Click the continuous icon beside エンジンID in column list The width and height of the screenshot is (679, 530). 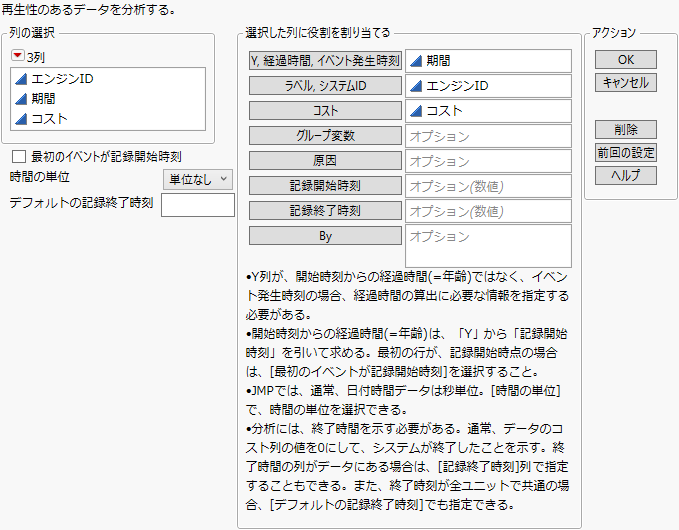(x=21, y=79)
